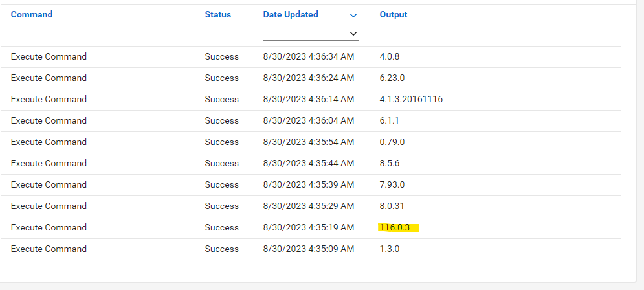Select the 8/30/2023 4:35:39 AM date cell
The width and height of the screenshot is (644, 290).
click(x=308, y=184)
